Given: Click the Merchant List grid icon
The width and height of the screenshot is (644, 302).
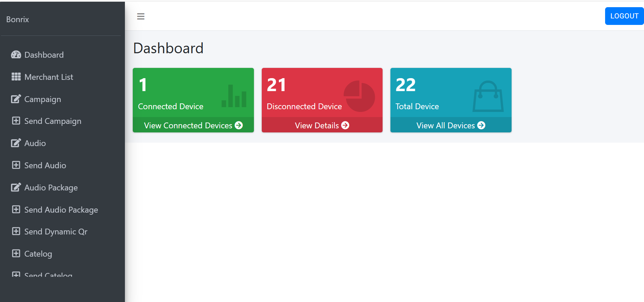Looking at the screenshot, I should click(16, 77).
